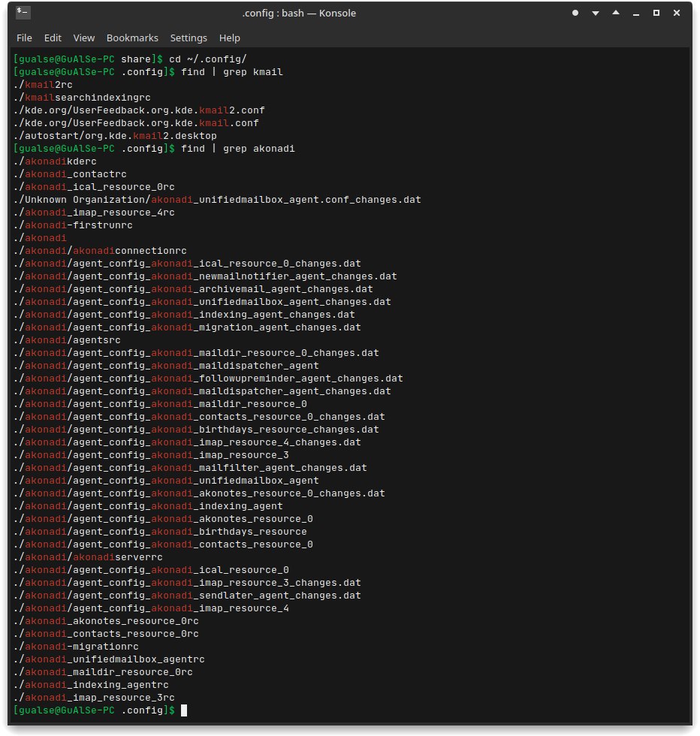Click the birthdays_resource_changes.dat line
This screenshot has height=736, width=700.
click(x=196, y=430)
